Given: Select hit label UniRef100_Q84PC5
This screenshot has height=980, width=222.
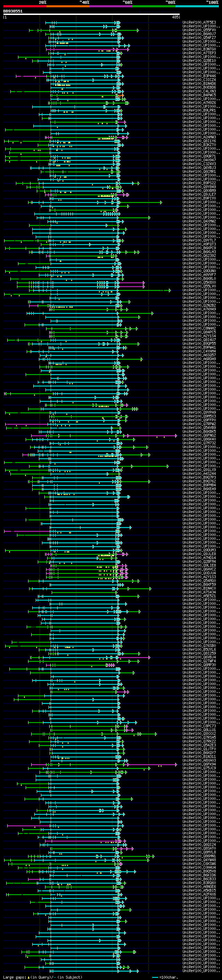Looking at the screenshot, I should [199, 332].
